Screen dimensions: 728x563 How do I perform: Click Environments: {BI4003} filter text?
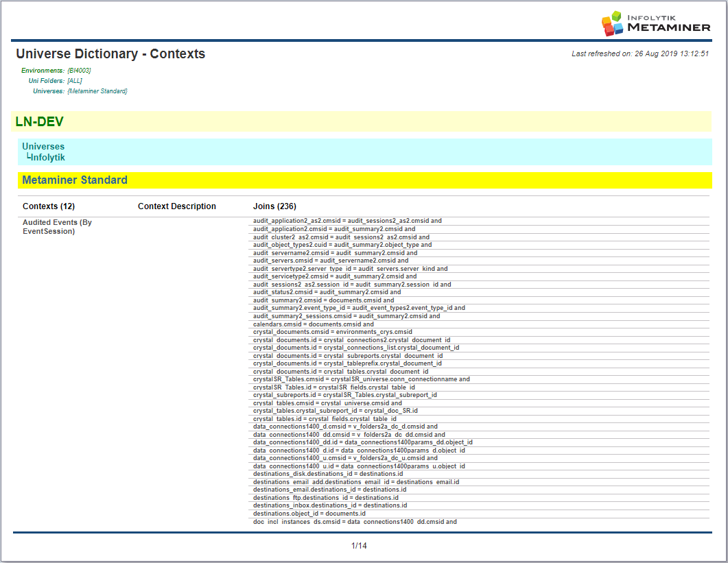tap(56, 71)
